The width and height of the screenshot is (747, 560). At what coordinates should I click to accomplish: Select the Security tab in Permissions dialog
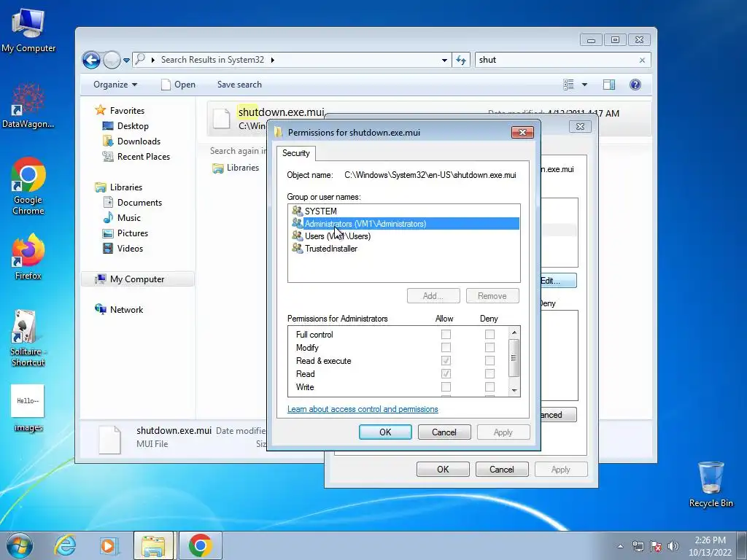pyautogui.click(x=296, y=153)
